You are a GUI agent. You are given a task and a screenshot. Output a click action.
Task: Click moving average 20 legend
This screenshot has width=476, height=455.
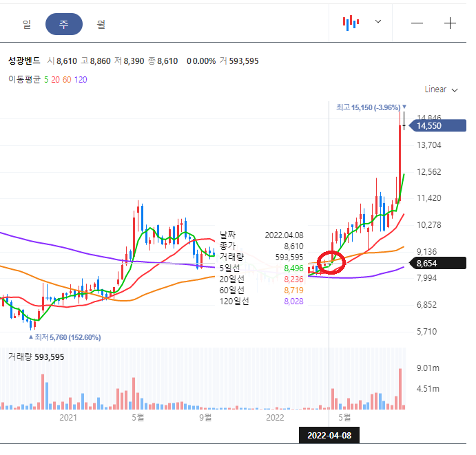[x=55, y=80]
